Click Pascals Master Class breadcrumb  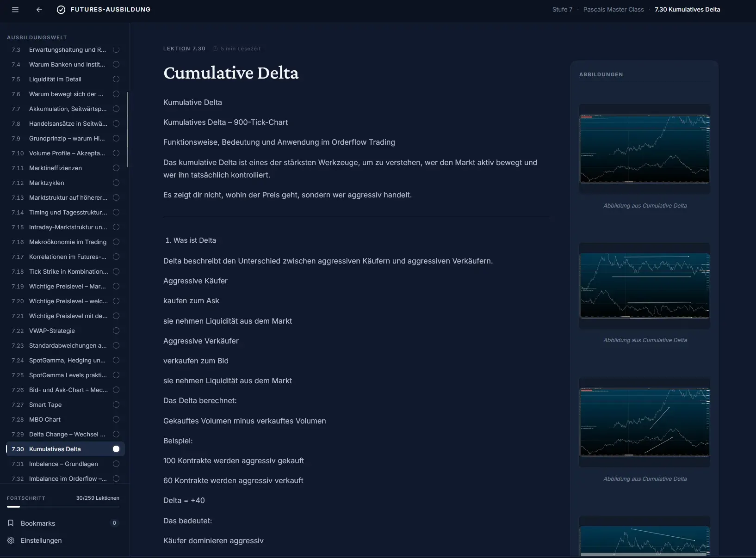613,10
